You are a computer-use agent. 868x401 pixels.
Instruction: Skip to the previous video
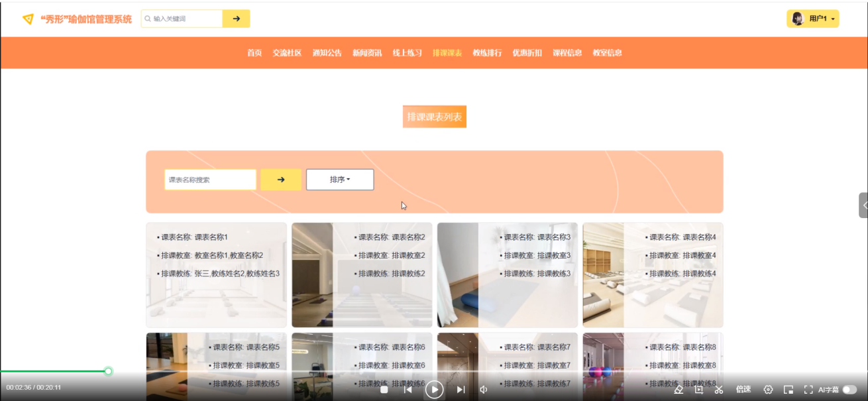(x=408, y=390)
